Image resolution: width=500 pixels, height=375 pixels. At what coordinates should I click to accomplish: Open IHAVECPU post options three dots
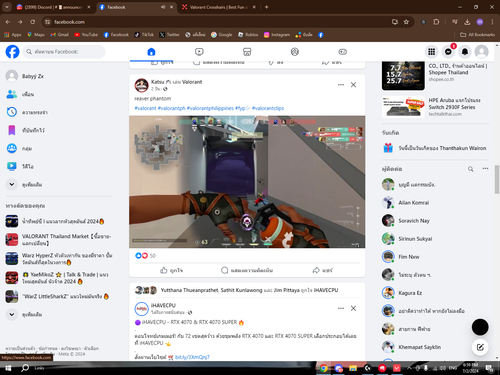[341, 308]
